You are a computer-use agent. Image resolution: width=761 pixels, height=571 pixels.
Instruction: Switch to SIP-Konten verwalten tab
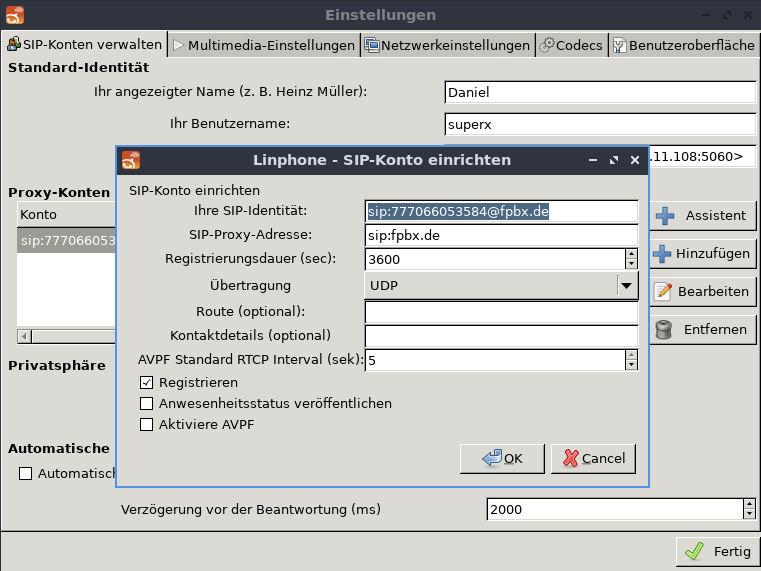point(84,44)
